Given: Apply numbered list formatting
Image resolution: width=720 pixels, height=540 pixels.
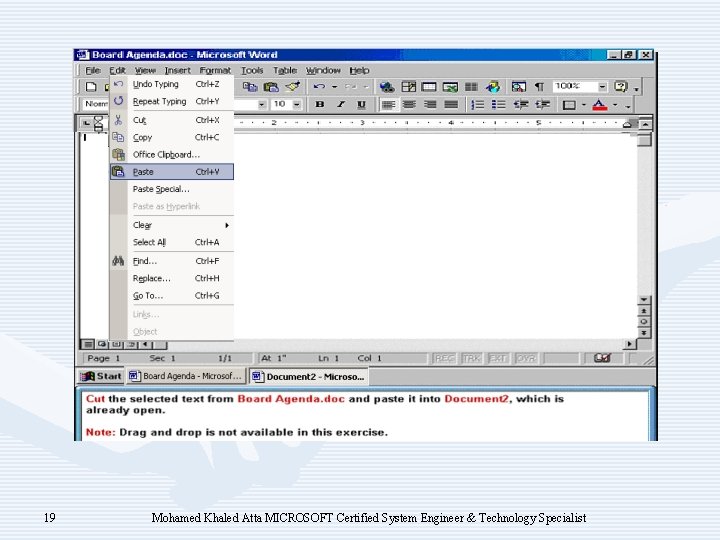Looking at the screenshot, I should pyautogui.click(x=478, y=105).
